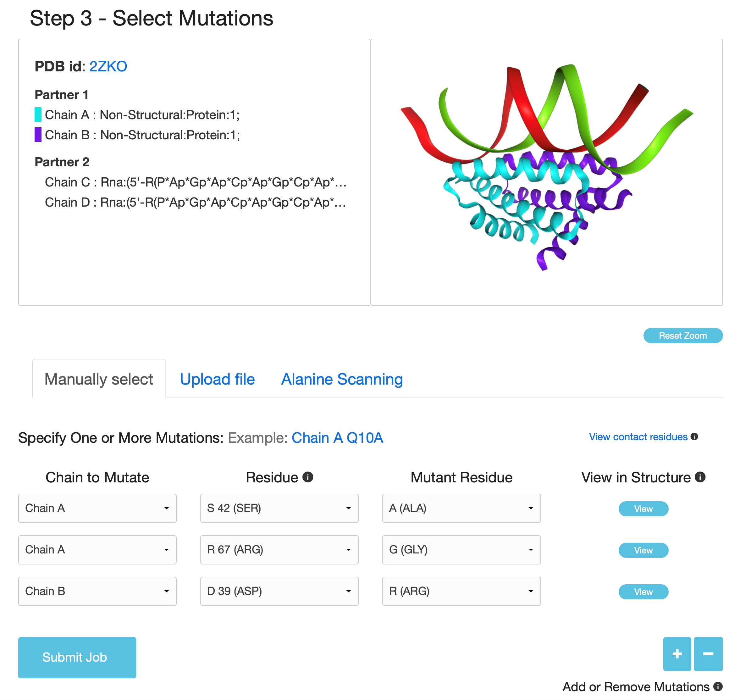
Task: Click the plus icon to add mutation
Action: coord(676,654)
